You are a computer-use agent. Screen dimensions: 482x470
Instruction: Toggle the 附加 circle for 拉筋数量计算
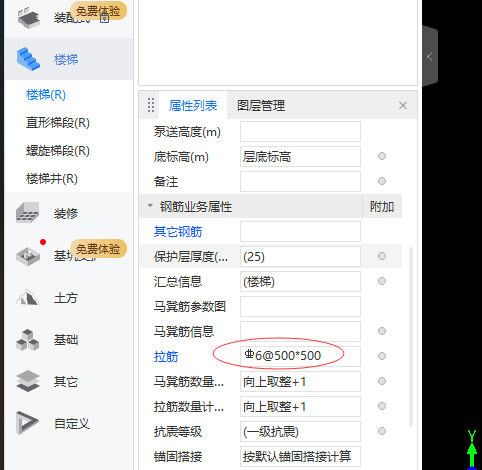pos(382,406)
